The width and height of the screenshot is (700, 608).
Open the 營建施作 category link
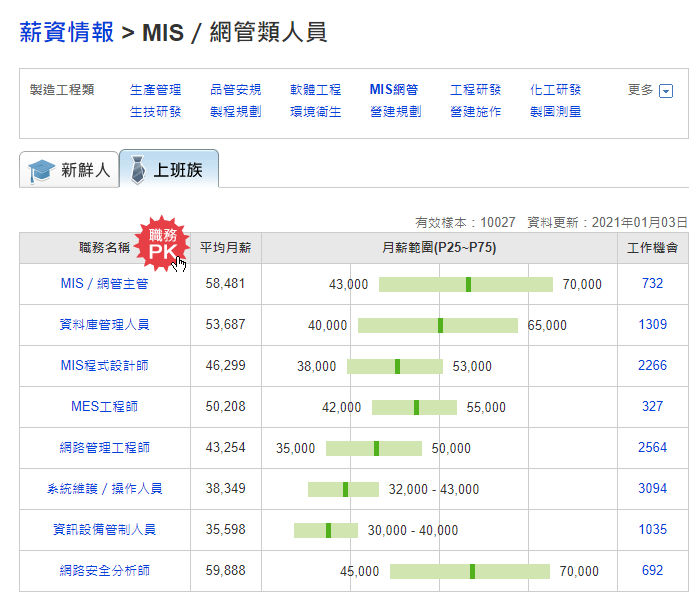pos(475,112)
